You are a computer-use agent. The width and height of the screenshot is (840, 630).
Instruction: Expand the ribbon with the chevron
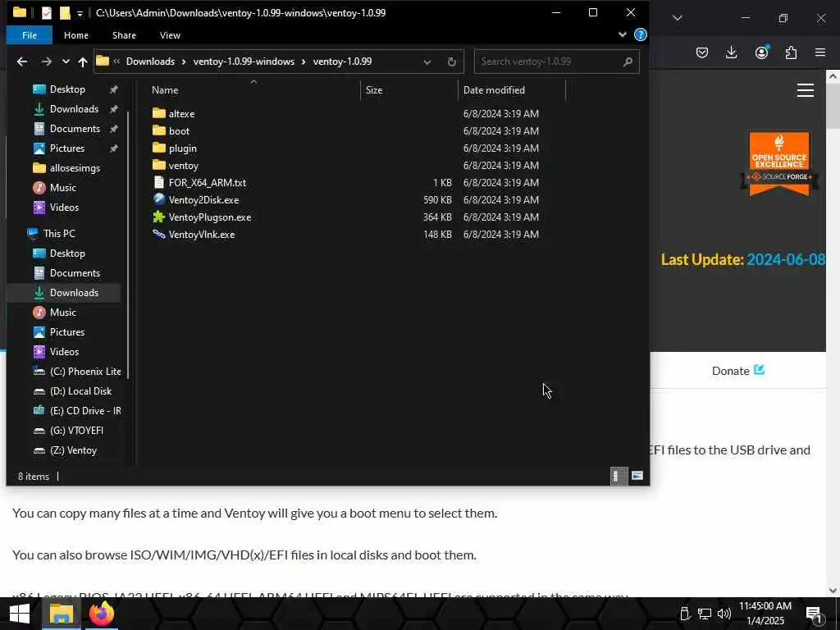tap(622, 34)
